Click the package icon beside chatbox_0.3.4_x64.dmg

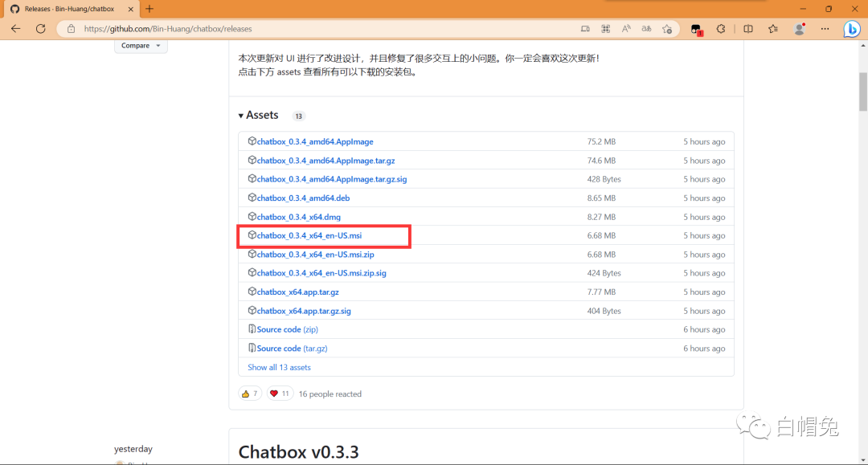point(252,216)
